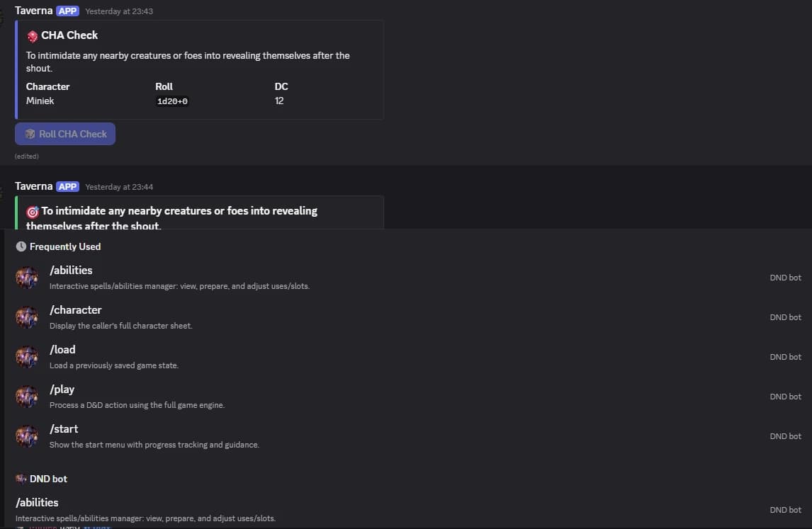
Task: Pick the /character slash command
Action: click(x=76, y=310)
